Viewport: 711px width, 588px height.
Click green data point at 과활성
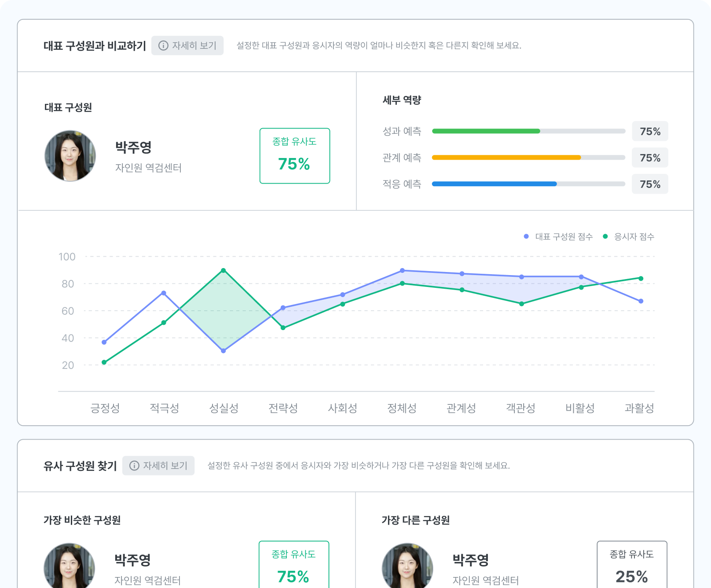click(x=641, y=278)
